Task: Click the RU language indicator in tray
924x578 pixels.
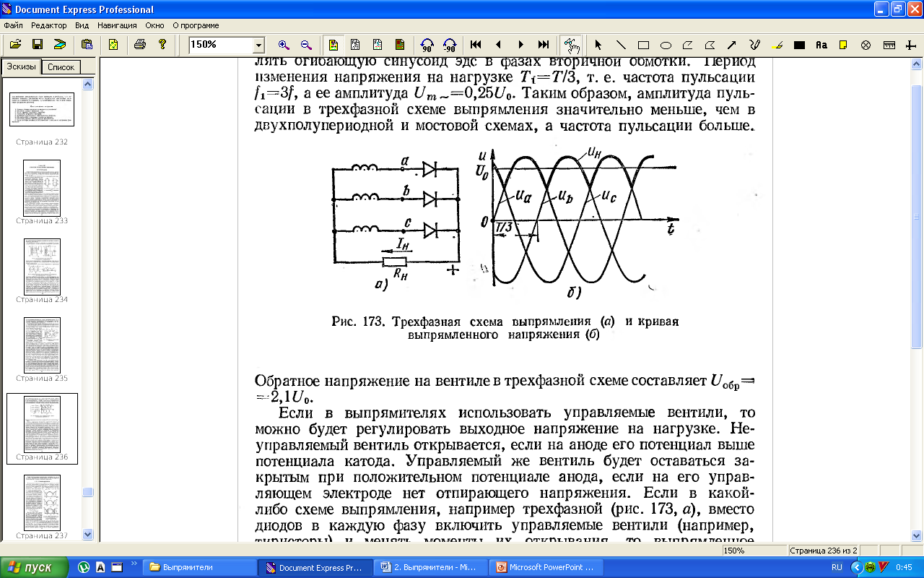Action: coord(837,568)
